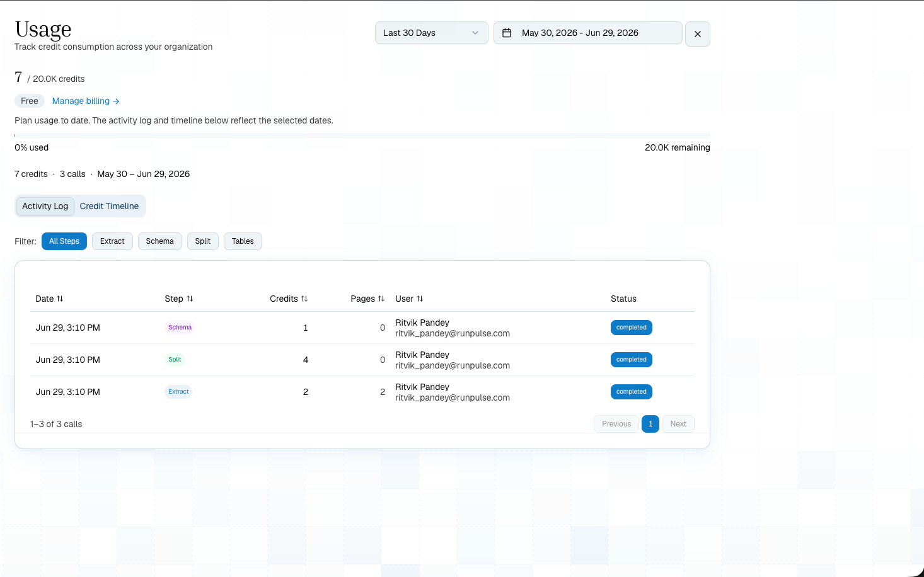Screen dimensions: 924x577
Task: Click the Usage page heading
Action: [x=43, y=29]
